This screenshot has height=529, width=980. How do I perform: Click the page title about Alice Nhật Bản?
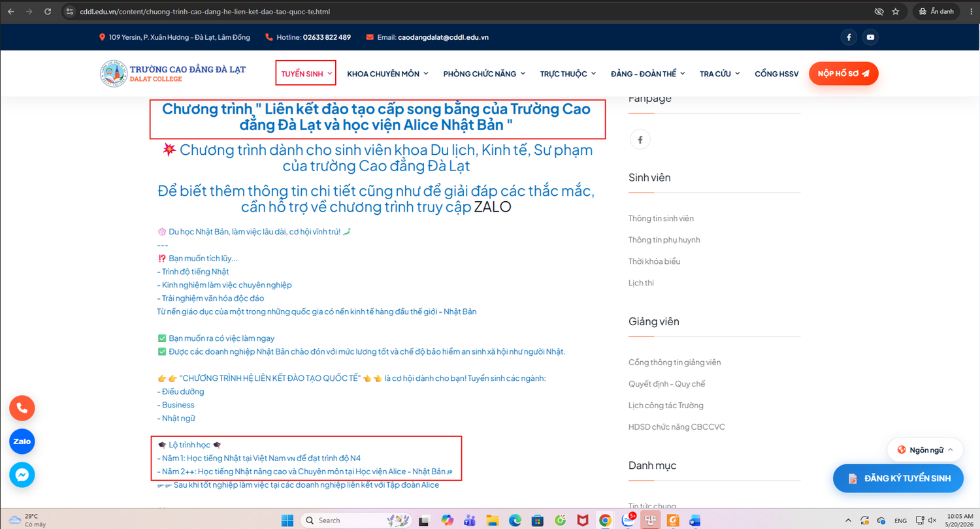(x=377, y=116)
